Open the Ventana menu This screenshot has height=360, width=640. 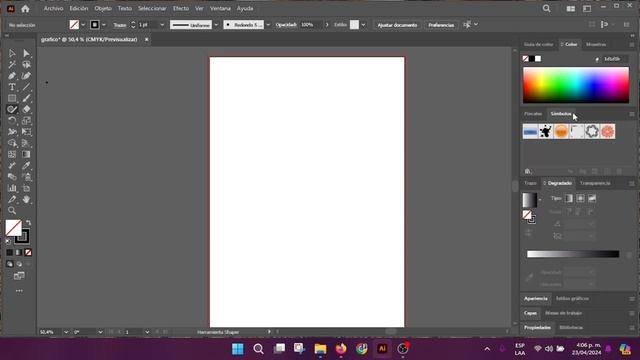220,9
